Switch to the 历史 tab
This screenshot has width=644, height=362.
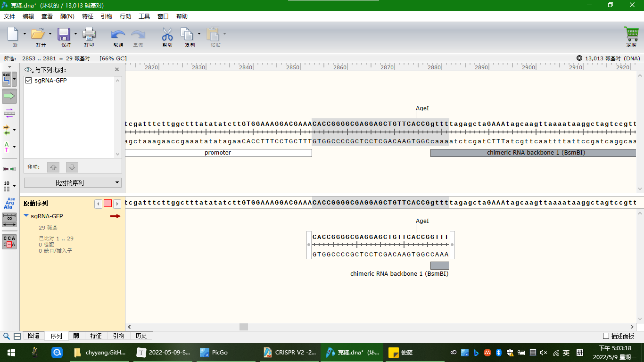point(141,336)
